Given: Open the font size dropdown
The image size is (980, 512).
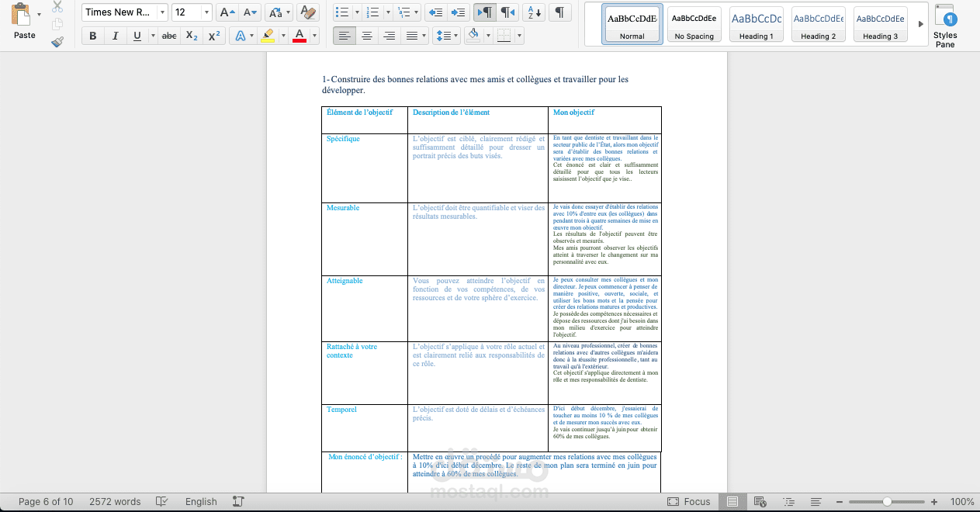Looking at the screenshot, I should 206,12.
